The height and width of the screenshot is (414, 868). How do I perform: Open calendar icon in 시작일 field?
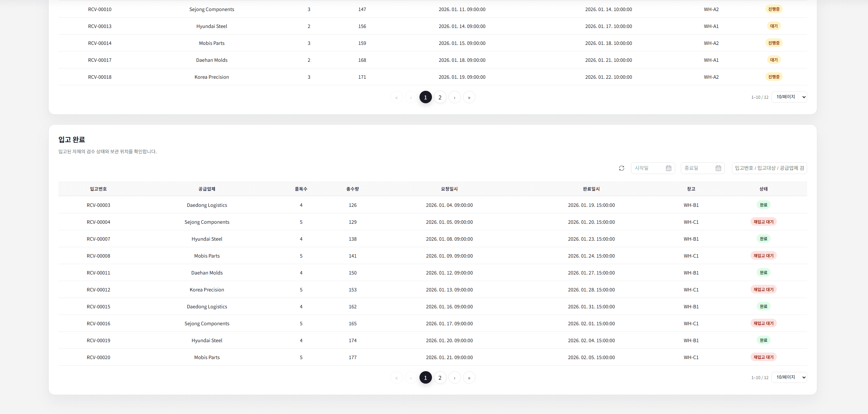coord(668,168)
